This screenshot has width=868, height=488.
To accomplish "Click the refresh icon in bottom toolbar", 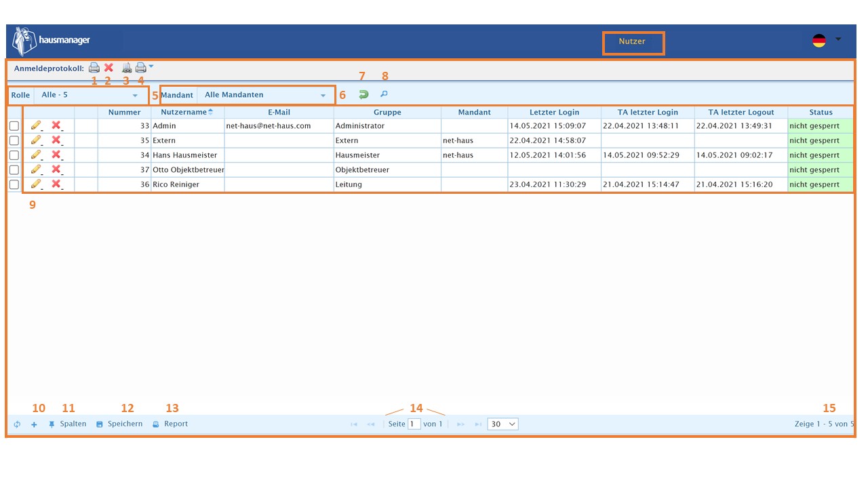I will [x=17, y=424].
